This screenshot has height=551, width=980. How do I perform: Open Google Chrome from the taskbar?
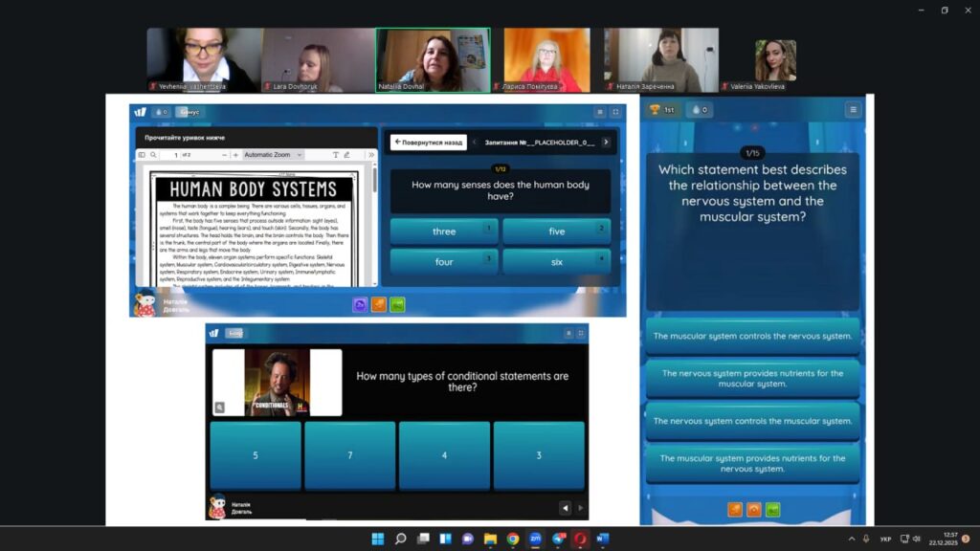(x=513, y=539)
